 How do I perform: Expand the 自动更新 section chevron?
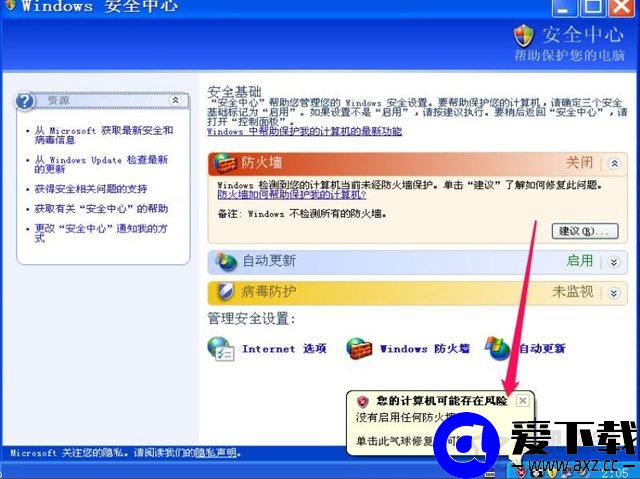pyautogui.click(x=614, y=262)
